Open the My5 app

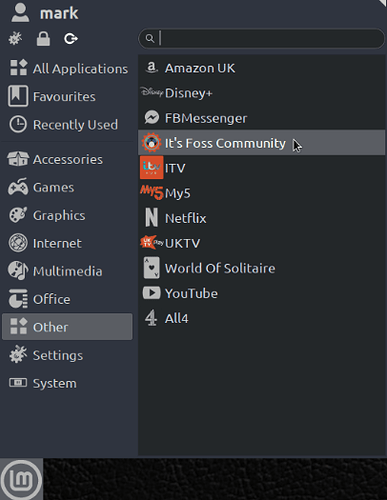coord(261,193)
